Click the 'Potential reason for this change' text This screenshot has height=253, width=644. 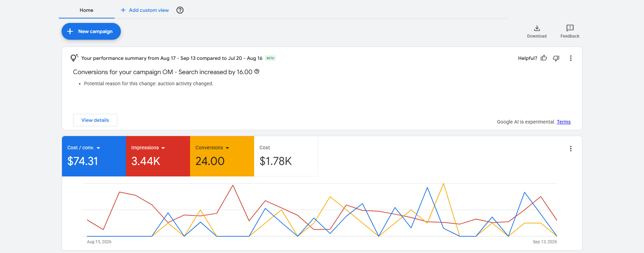(x=149, y=84)
